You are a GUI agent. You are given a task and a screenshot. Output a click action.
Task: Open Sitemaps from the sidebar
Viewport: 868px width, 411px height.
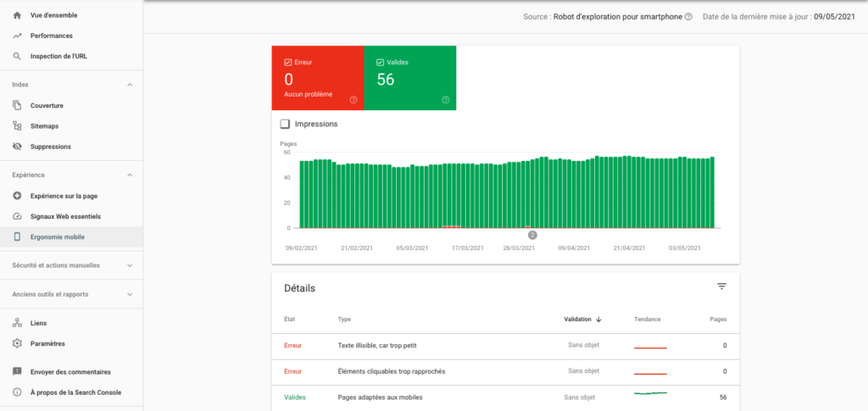click(45, 126)
